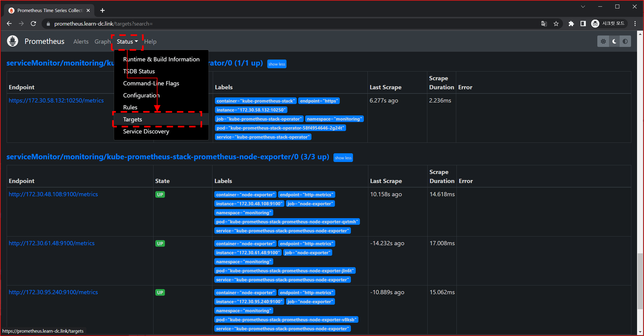Open the tab search chevron dropdown

click(x=583, y=6)
